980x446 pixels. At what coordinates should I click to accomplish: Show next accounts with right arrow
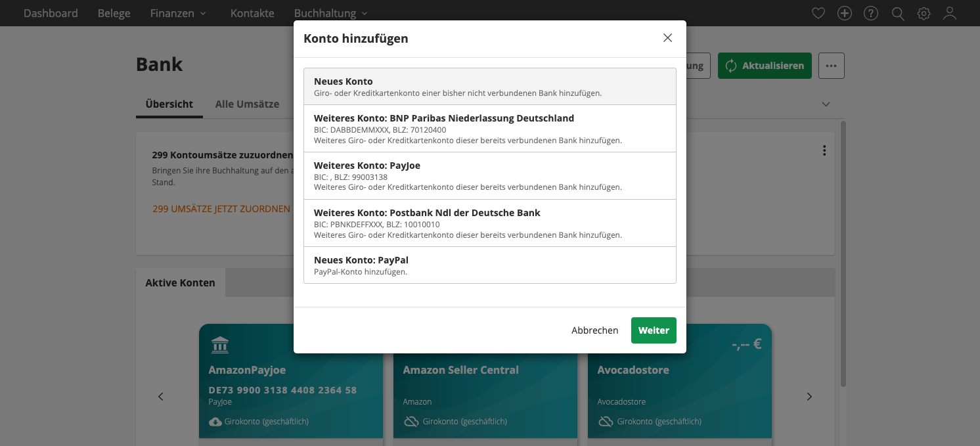coord(809,397)
